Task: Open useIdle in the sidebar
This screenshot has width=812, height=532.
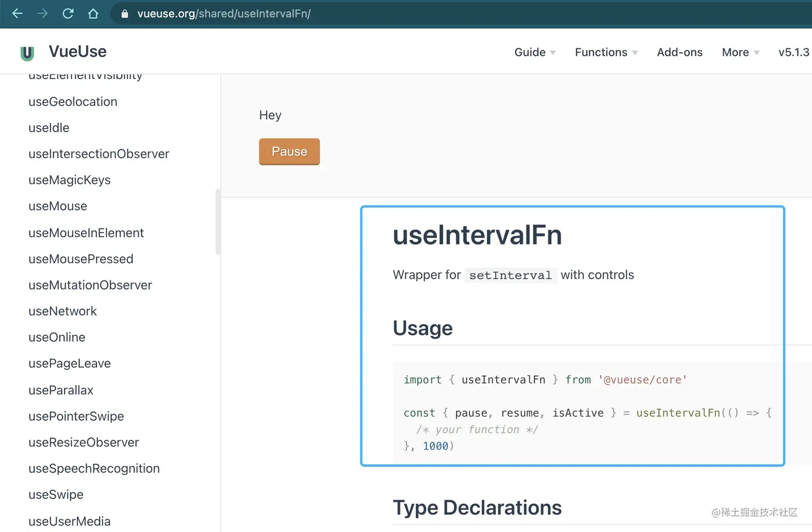Action: pyautogui.click(x=49, y=128)
